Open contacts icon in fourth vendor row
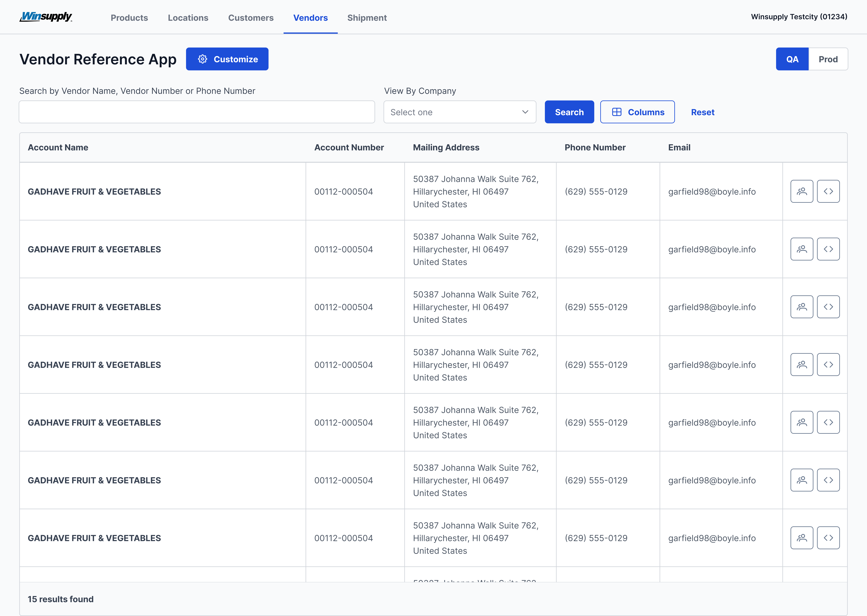The width and height of the screenshot is (867, 616). coord(801,365)
